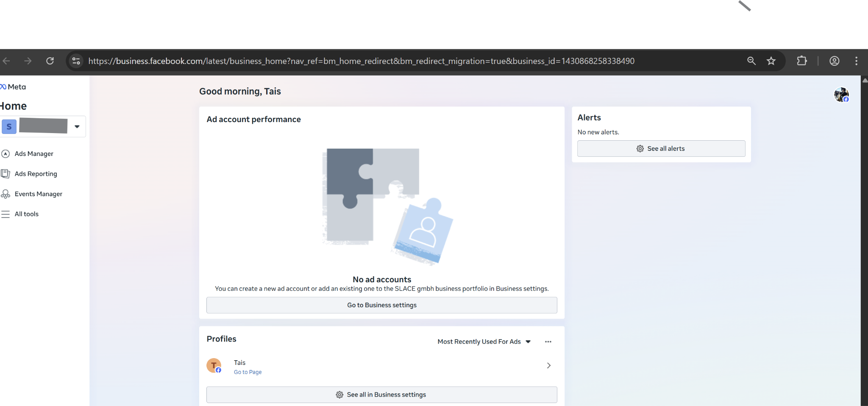The height and width of the screenshot is (406, 868).
Task: Click the Facebook profile avatar at top right
Action: click(x=841, y=95)
